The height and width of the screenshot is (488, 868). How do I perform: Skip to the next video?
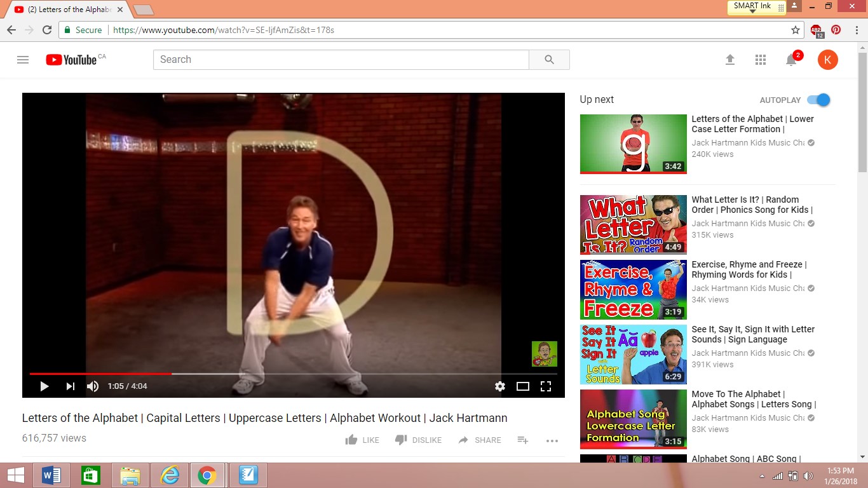pyautogui.click(x=71, y=386)
